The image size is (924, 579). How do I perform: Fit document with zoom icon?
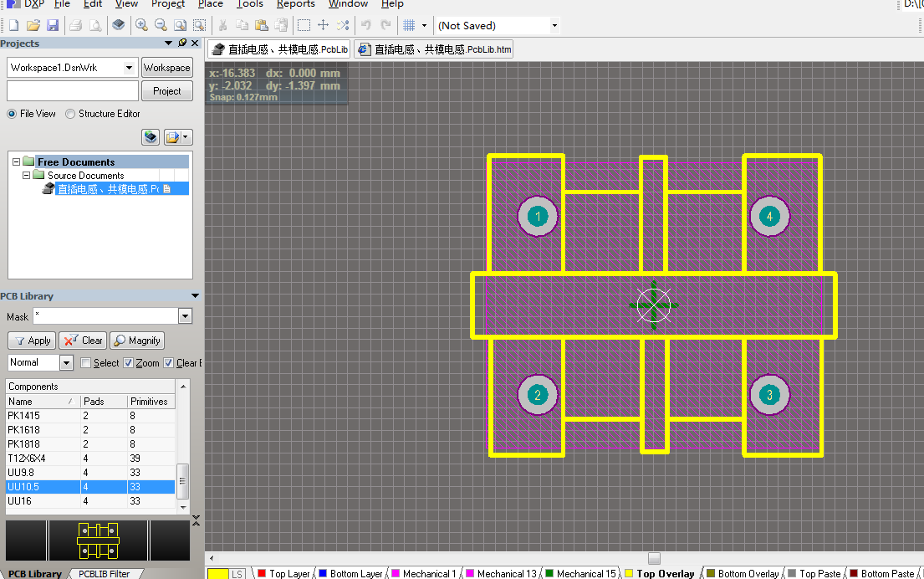[x=181, y=25]
